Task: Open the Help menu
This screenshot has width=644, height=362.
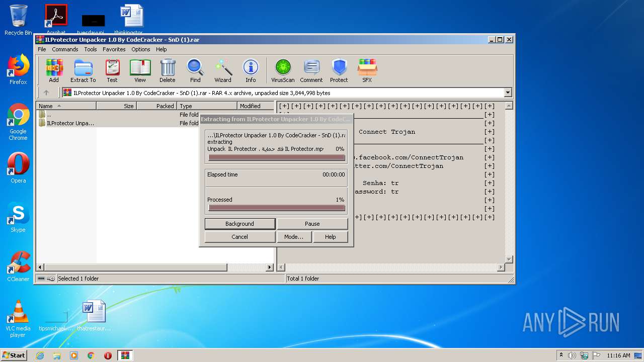Action: tap(161, 49)
